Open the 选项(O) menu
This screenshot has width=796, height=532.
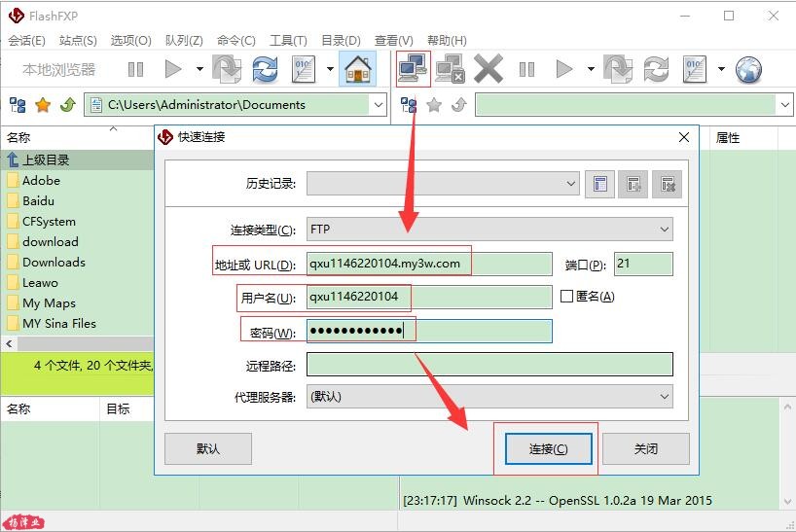pyautogui.click(x=131, y=41)
